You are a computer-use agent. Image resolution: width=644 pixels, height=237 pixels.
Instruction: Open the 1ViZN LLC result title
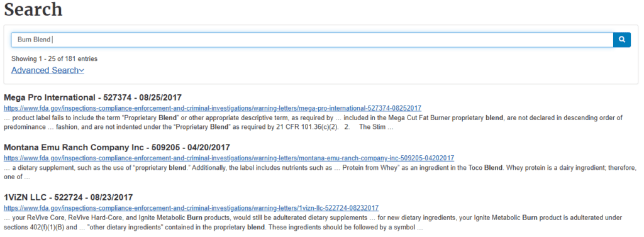click(x=68, y=197)
